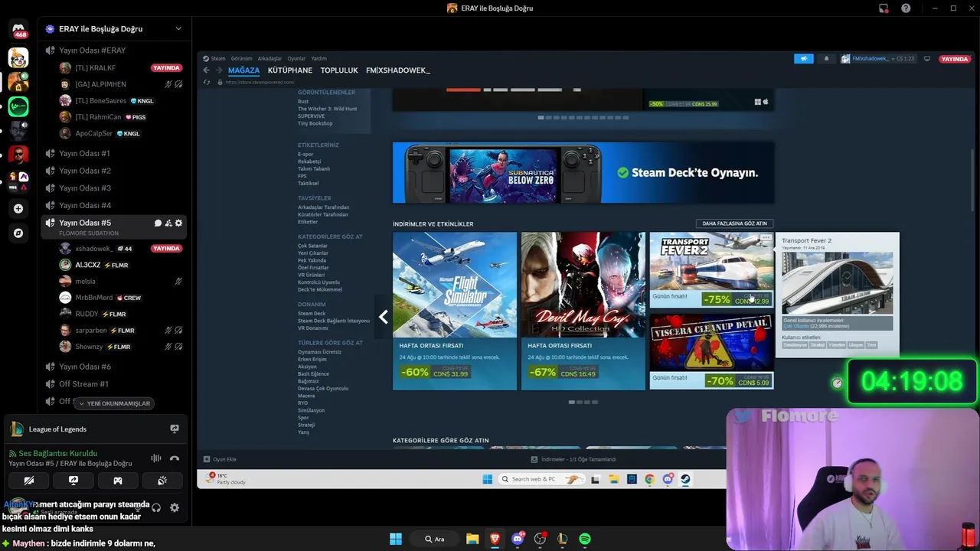Open Steam TOPLULUK tab in the stream
Viewport: 980px width, 551px height.
[339, 70]
